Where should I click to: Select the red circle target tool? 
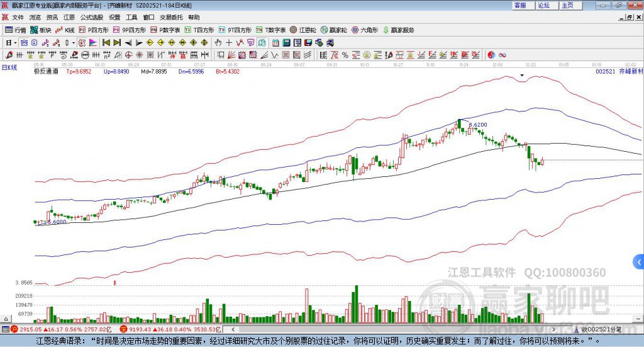click(x=128, y=55)
